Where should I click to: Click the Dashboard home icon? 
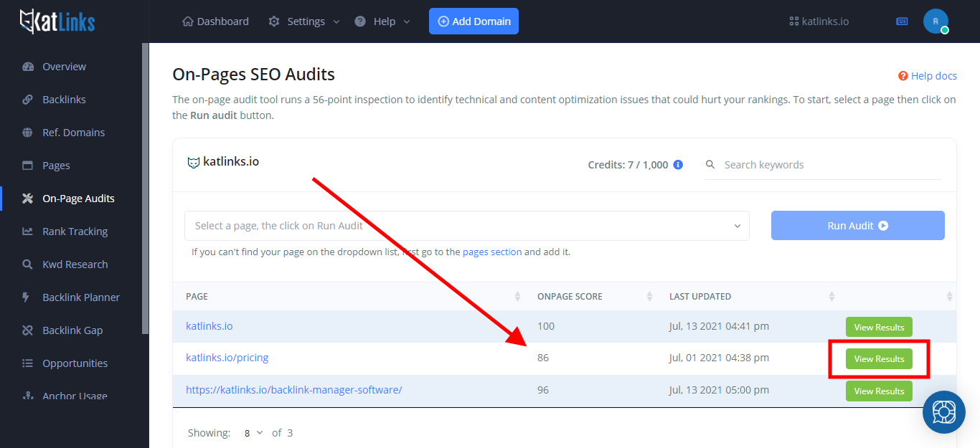(188, 22)
